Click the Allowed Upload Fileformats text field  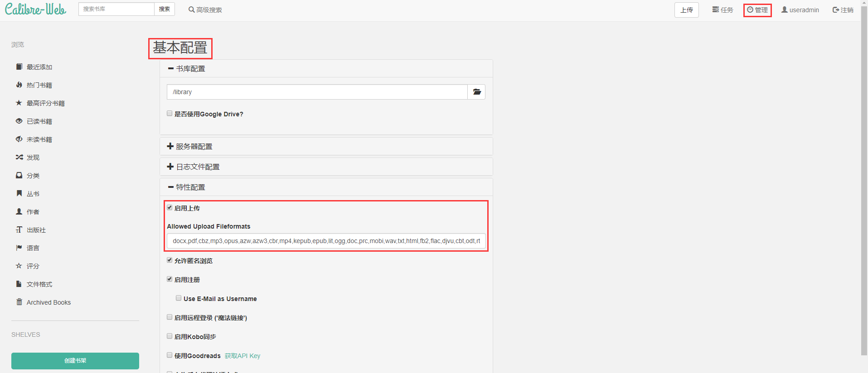(x=326, y=241)
